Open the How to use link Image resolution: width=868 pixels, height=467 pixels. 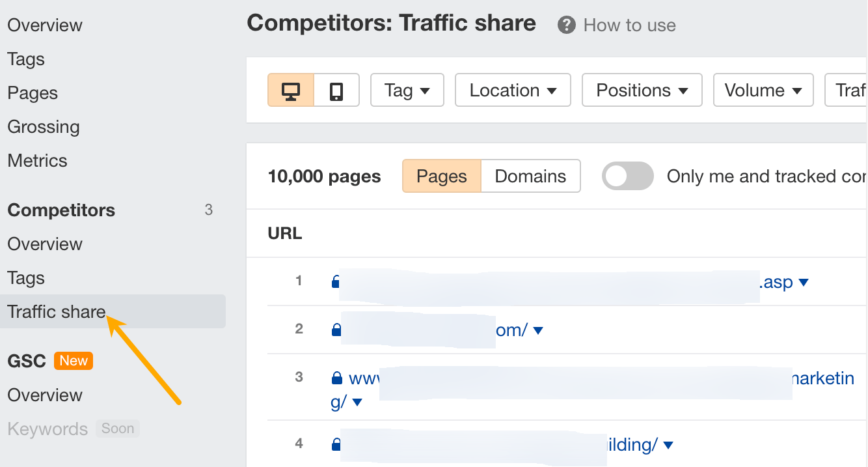point(629,25)
